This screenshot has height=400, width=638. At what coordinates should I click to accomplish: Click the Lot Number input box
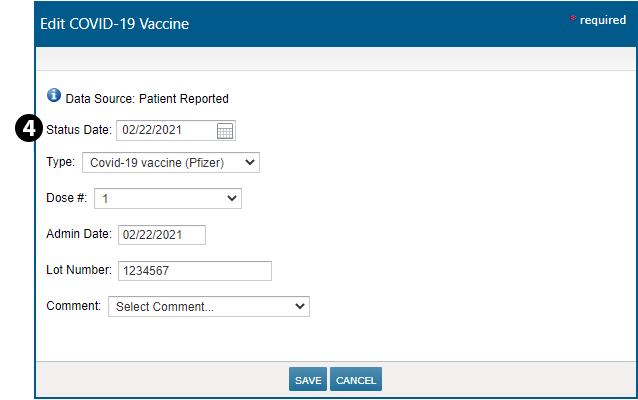pyautogui.click(x=195, y=271)
